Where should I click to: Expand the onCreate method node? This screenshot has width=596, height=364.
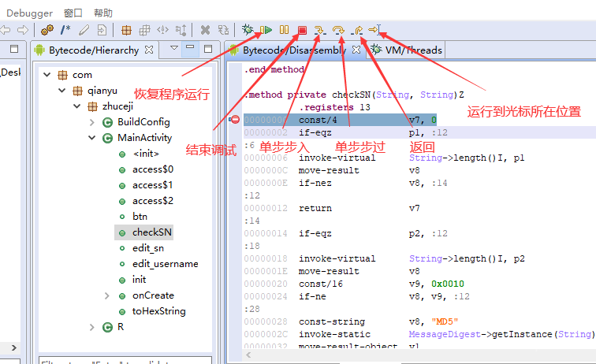[x=106, y=295]
